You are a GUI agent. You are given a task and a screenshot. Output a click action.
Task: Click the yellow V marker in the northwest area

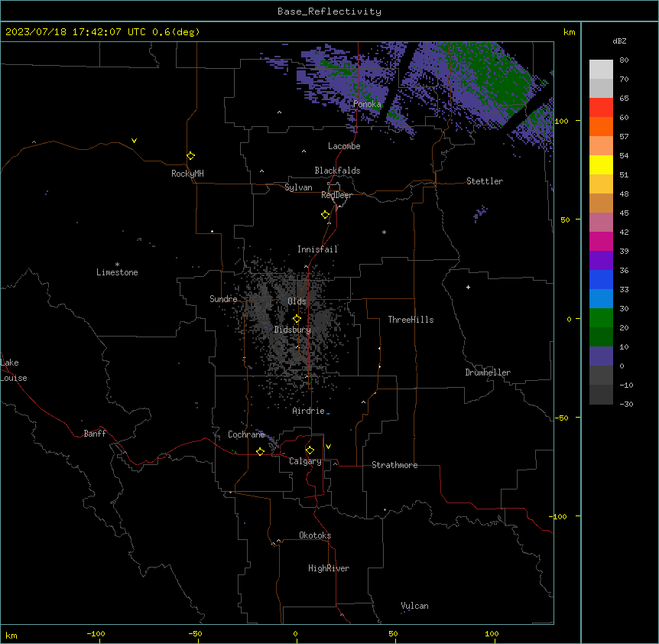[x=134, y=141]
